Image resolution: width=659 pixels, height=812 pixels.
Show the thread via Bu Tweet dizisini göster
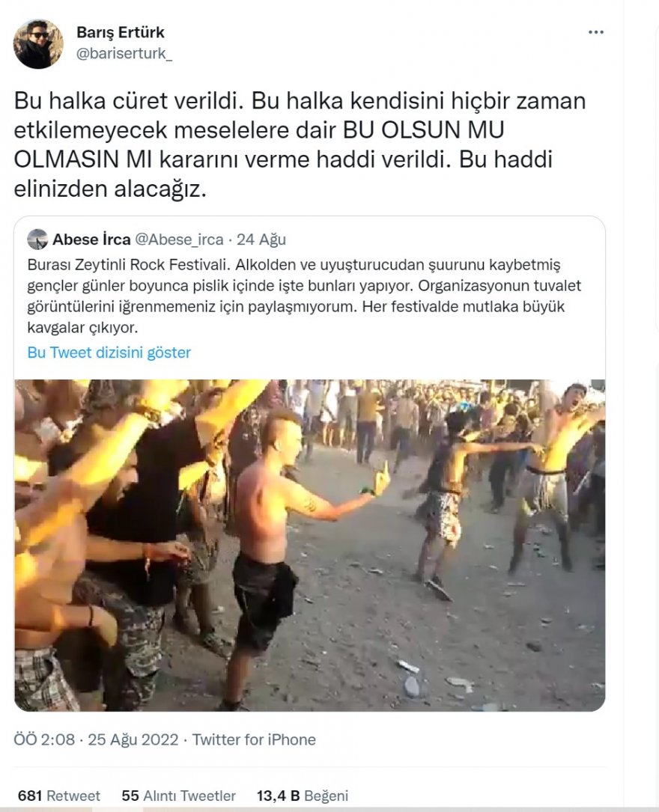pyautogui.click(x=109, y=352)
